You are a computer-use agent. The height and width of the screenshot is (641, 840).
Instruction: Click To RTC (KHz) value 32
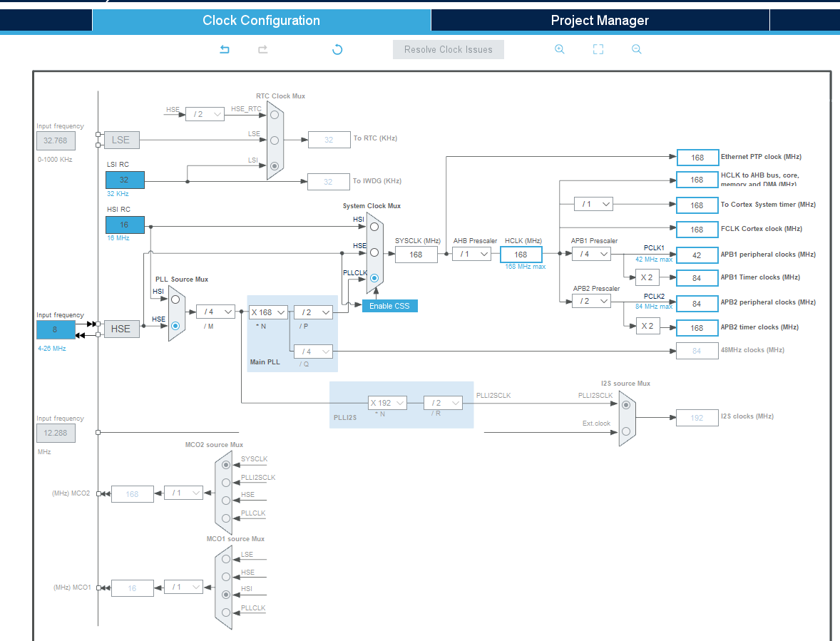pyautogui.click(x=329, y=140)
